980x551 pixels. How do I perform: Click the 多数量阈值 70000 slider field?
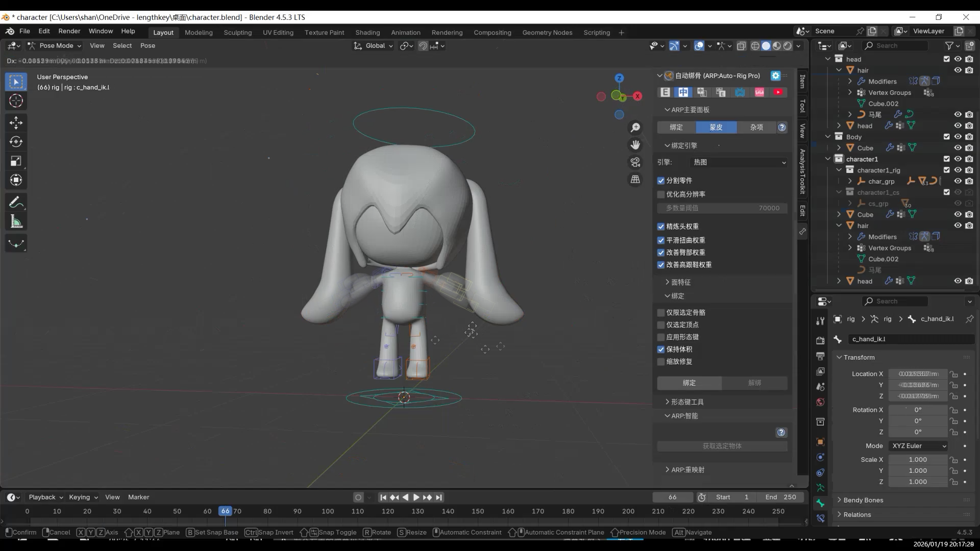pos(722,208)
